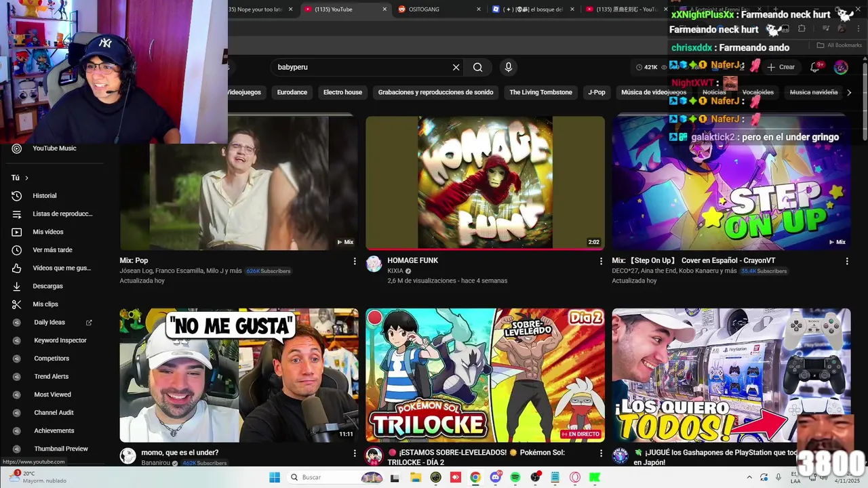The image size is (868, 488).
Task: Open All Bookmarks folder
Action: tap(839, 45)
